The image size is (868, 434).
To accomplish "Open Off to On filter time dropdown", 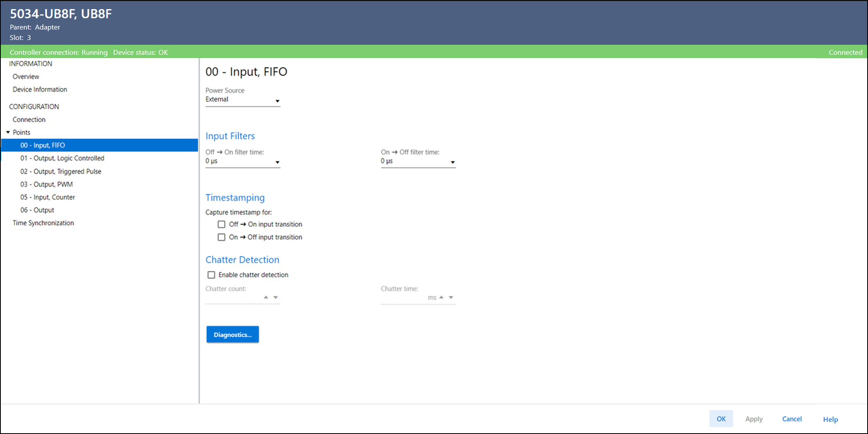I will pos(277,162).
